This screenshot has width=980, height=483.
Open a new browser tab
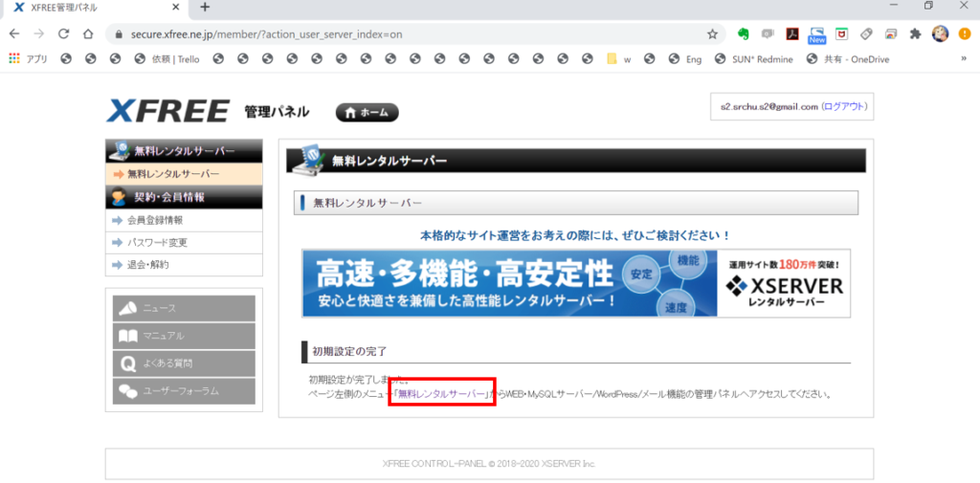[x=204, y=8]
